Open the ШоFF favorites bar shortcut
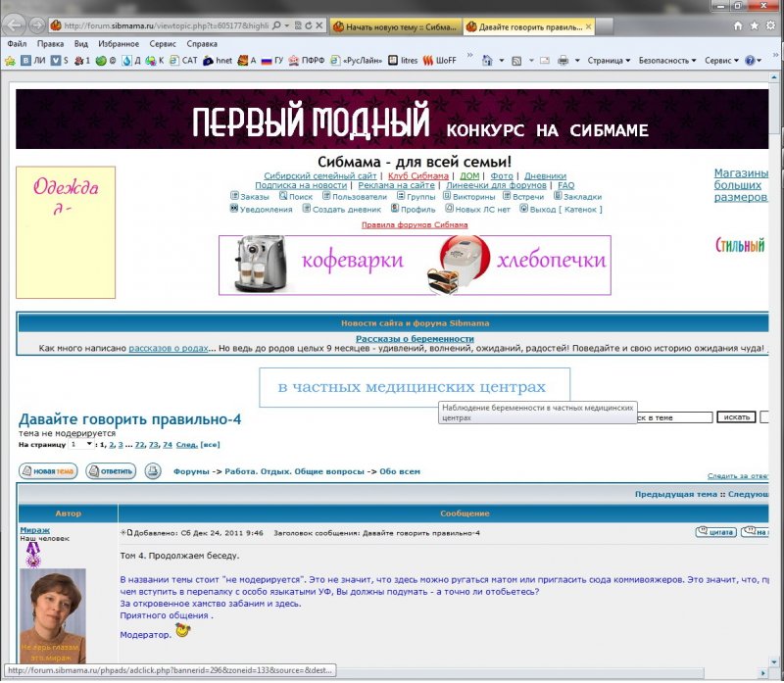 point(439,61)
